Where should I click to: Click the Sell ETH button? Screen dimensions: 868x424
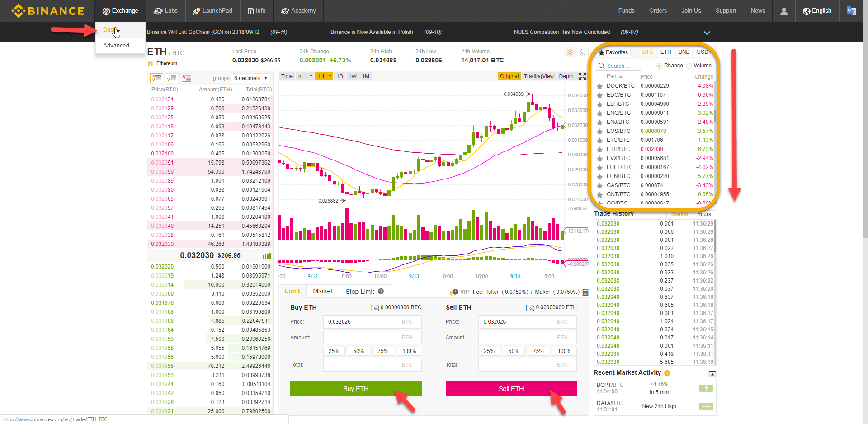point(511,389)
